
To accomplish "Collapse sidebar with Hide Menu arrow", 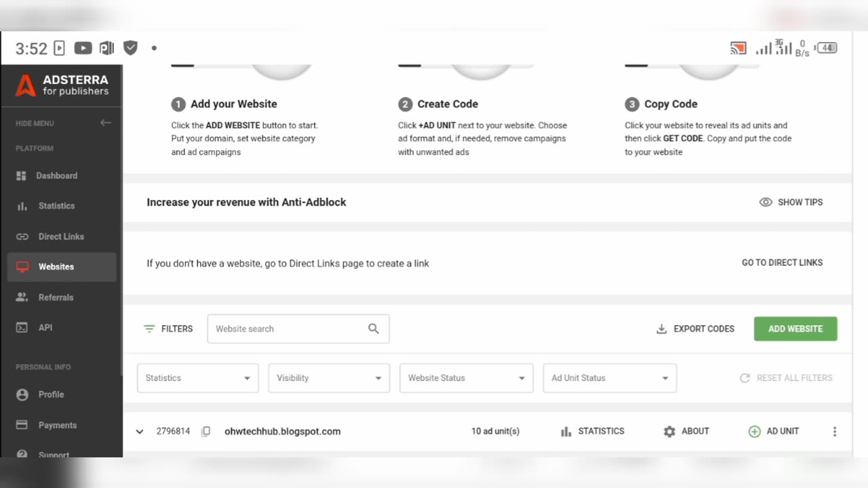I will tap(105, 123).
